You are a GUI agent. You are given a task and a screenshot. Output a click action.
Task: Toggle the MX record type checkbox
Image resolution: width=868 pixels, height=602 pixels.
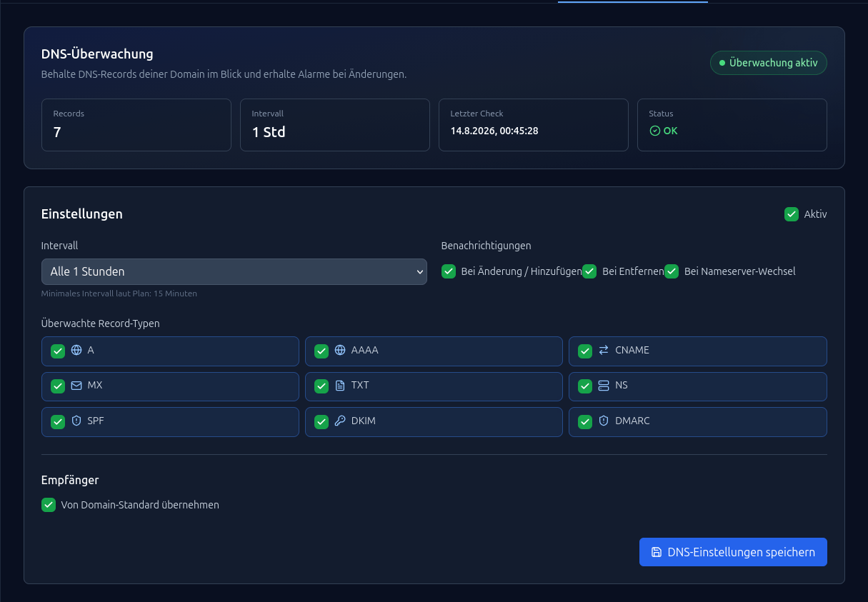coord(58,386)
